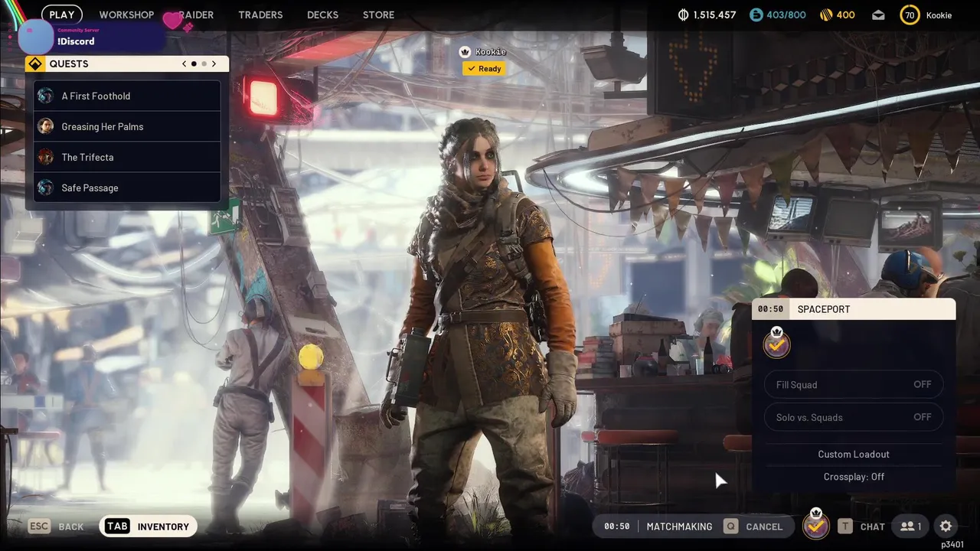Open Safe Passage quest
This screenshot has width=980, height=551.
pyautogui.click(x=127, y=187)
